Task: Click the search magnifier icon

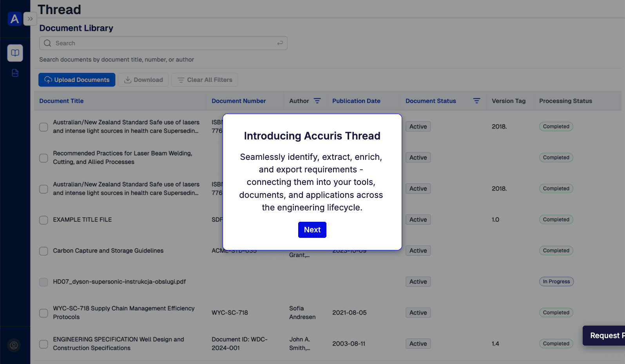Action: pos(47,43)
